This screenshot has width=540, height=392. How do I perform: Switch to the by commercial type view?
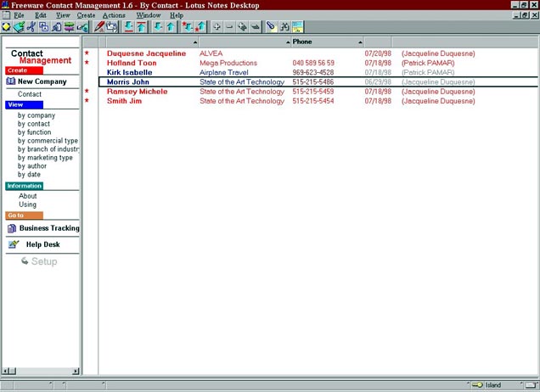(48, 141)
